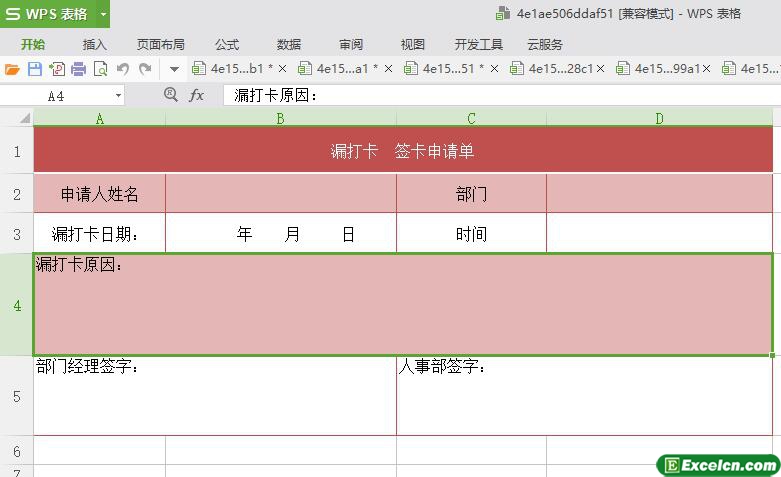Click the 申请人姓名 cell

(x=100, y=194)
